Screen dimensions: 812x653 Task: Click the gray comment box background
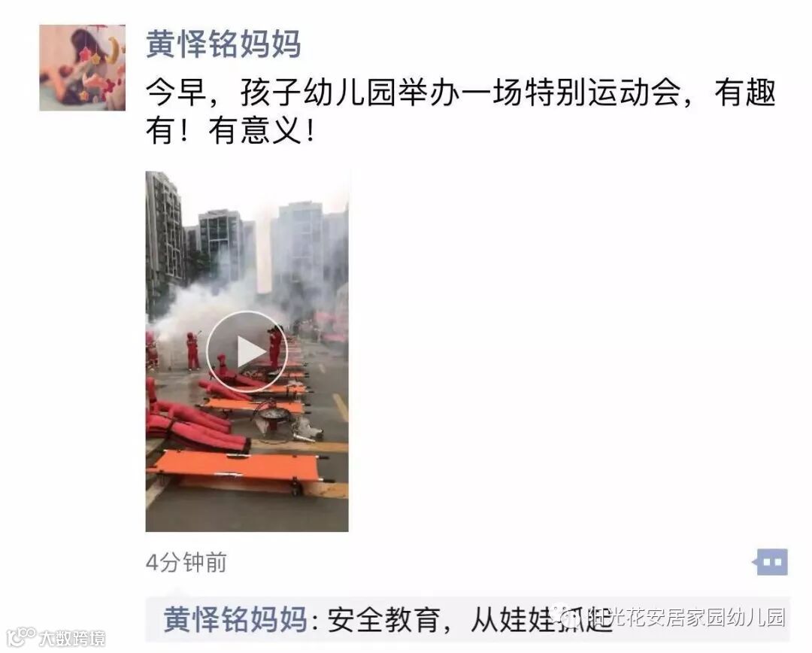[x=468, y=620]
